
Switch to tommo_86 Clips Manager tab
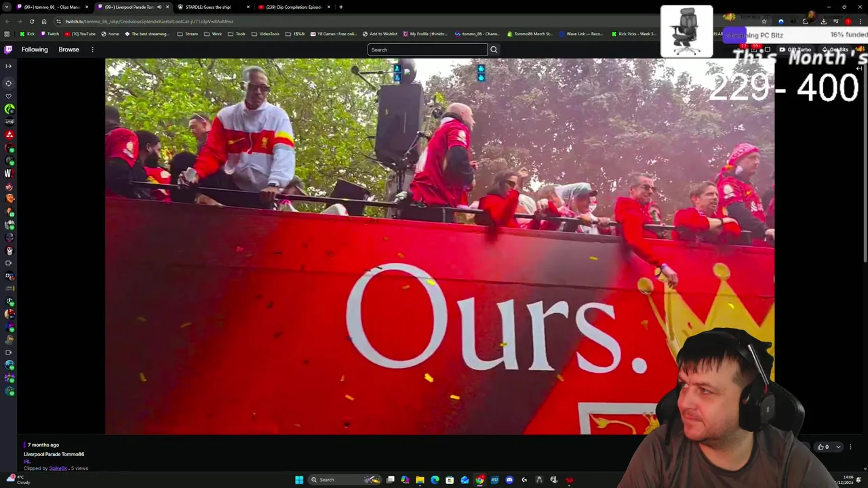click(53, 7)
